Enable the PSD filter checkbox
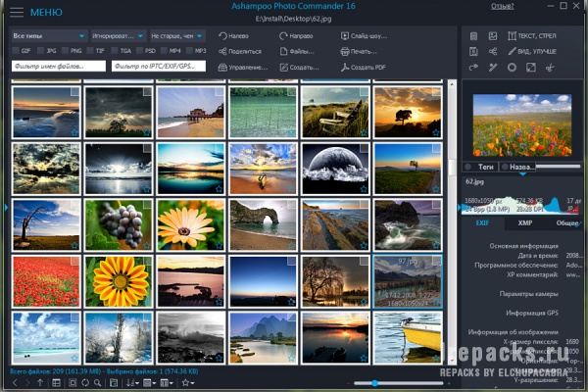Image resolution: width=588 pixels, height=392 pixels. point(139,51)
